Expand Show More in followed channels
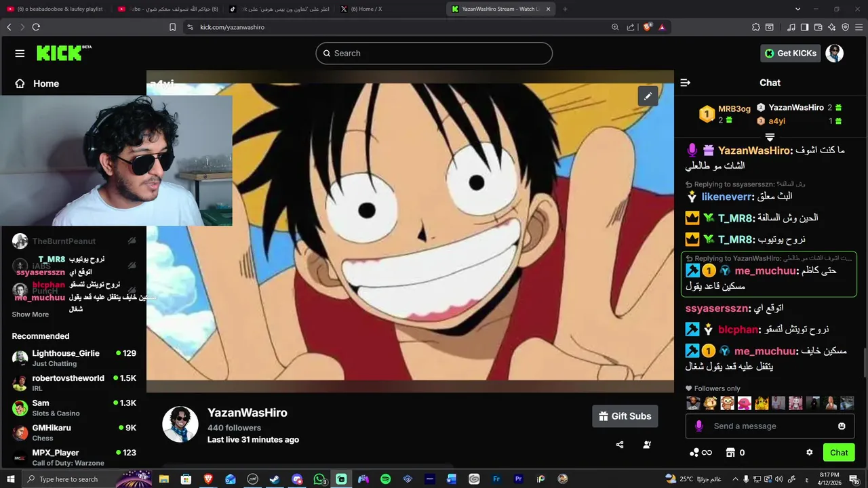 31,314
